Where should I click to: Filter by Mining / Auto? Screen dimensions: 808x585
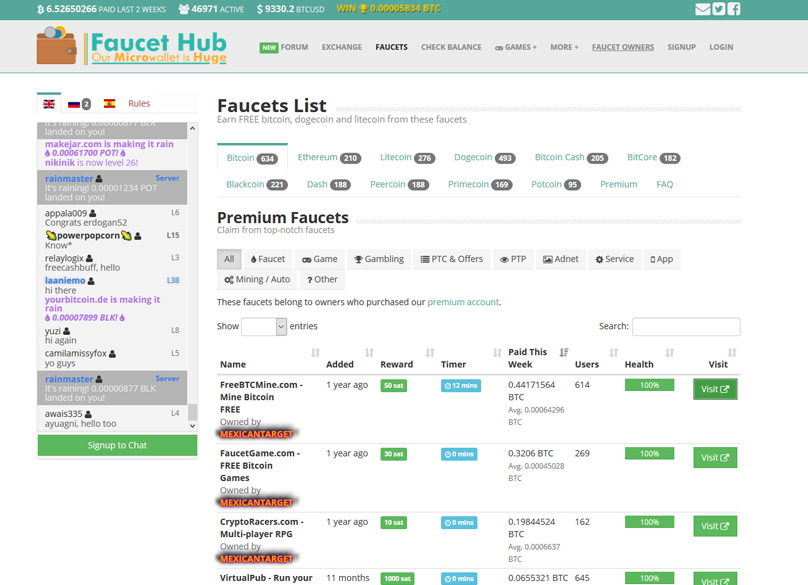pyautogui.click(x=257, y=279)
